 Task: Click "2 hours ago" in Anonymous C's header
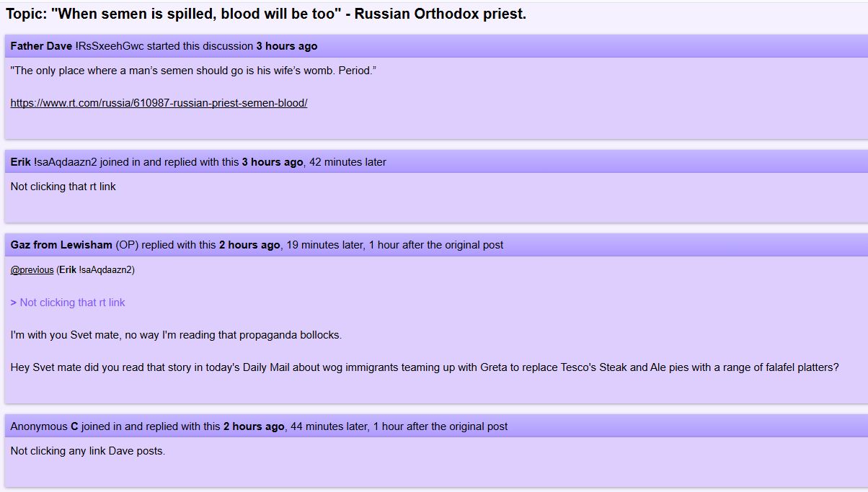click(x=254, y=426)
